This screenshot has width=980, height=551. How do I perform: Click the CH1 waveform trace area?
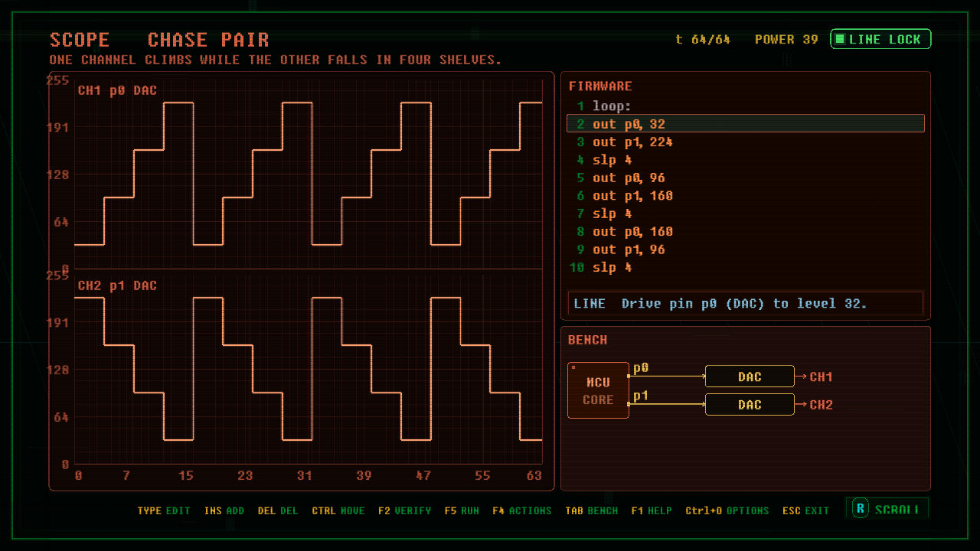[x=308, y=174]
